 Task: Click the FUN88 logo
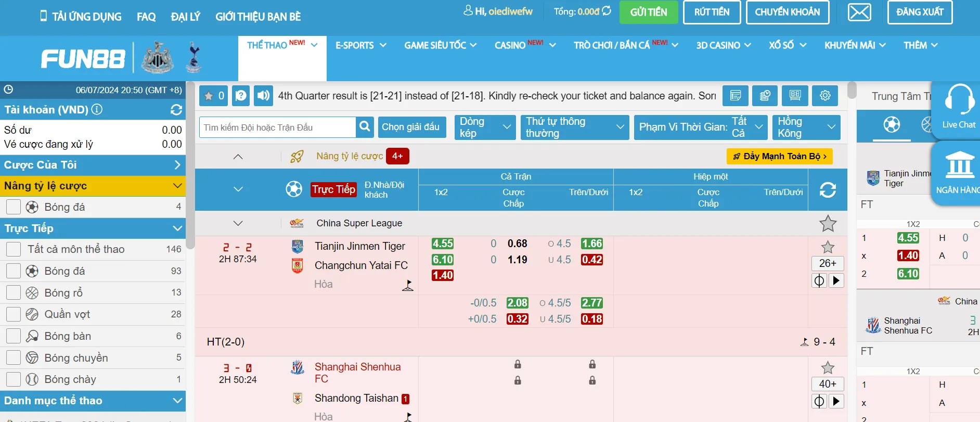[83, 59]
